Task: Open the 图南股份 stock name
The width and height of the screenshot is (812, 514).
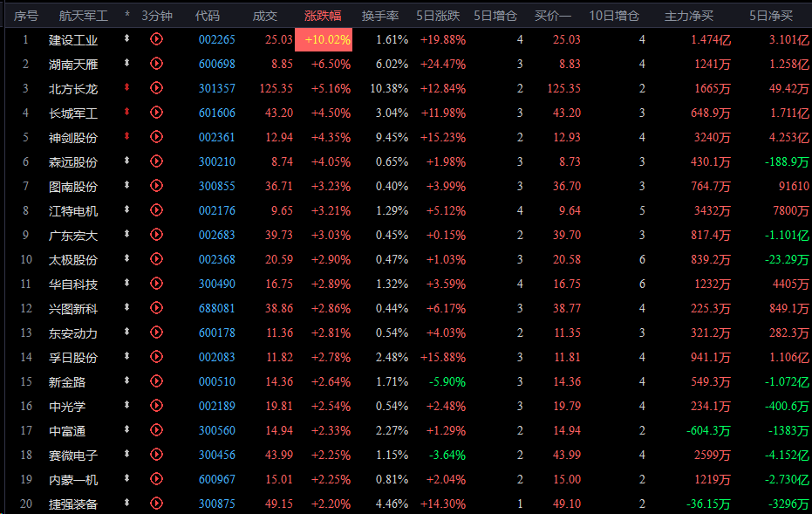Action: [73, 186]
